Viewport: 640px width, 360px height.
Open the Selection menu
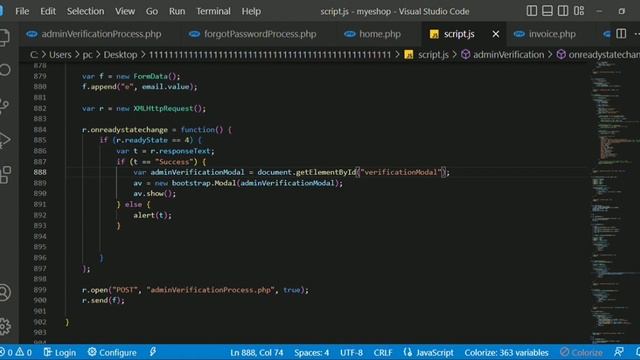(85, 11)
